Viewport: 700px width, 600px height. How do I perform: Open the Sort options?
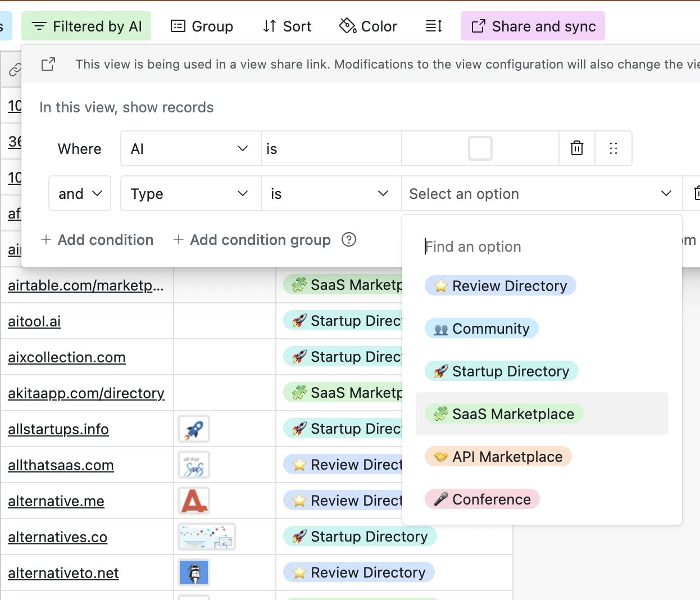coord(287,26)
